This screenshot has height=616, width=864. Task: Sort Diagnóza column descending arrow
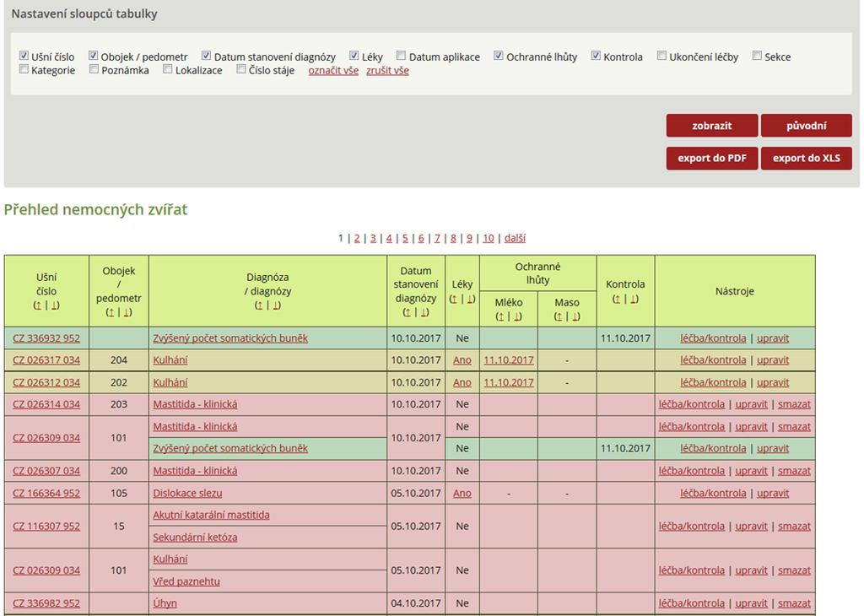pyautogui.click(x=276, y=305)
